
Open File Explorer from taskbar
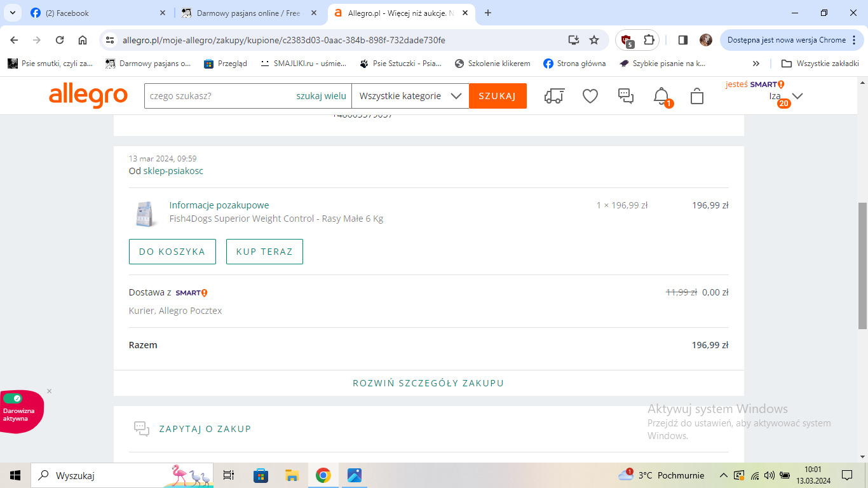coord(292,475)
